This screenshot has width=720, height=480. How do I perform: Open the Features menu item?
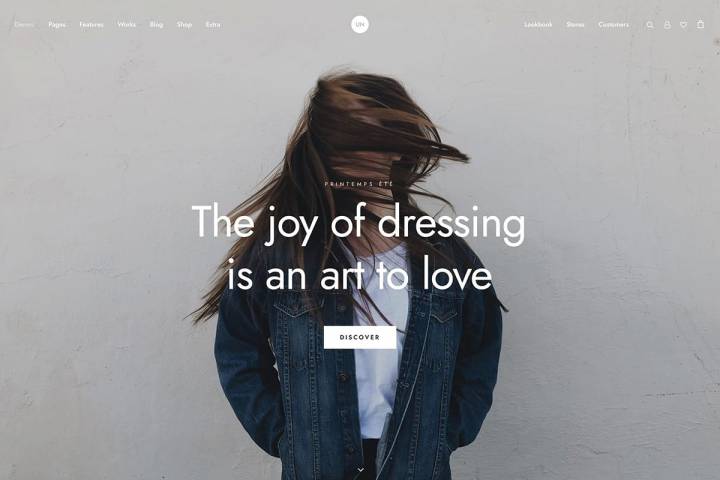(x=91, y=25)
